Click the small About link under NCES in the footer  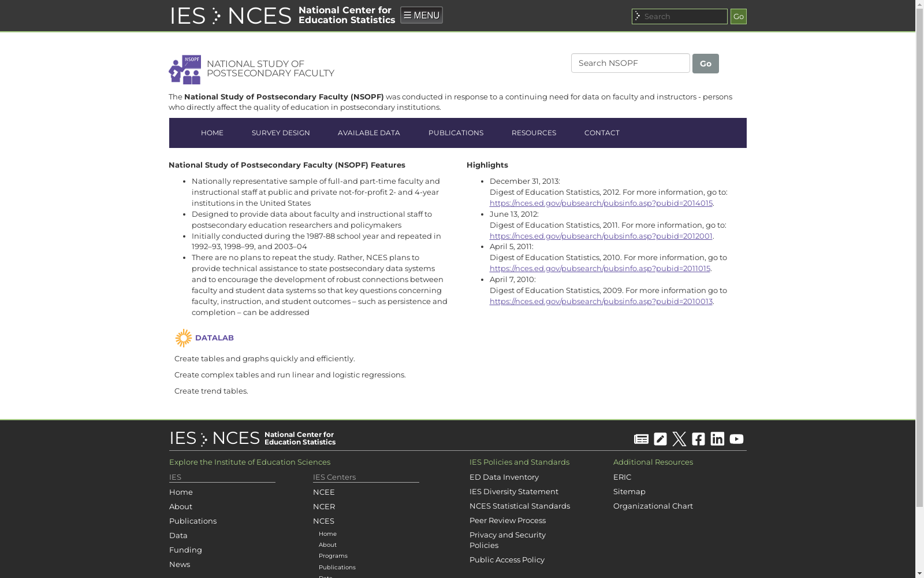coord(327,545)
